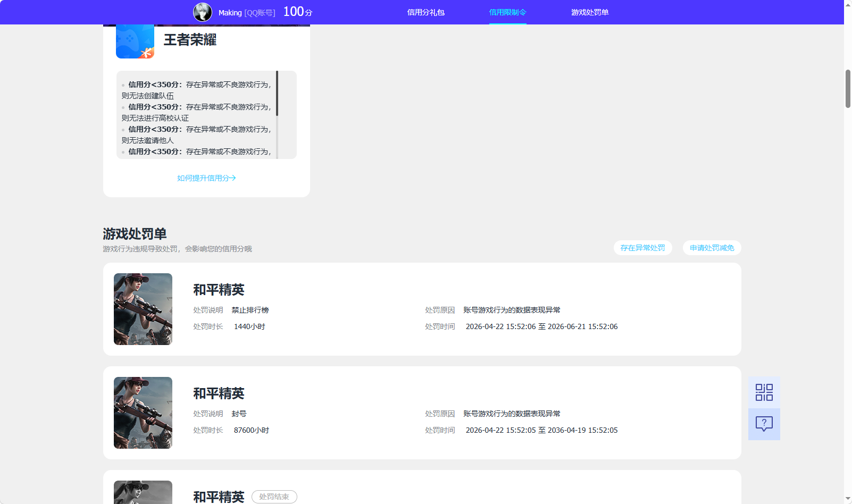
Task: Click the date range ending 2026-06-21 15:52:06
Action: pos(542,326)
